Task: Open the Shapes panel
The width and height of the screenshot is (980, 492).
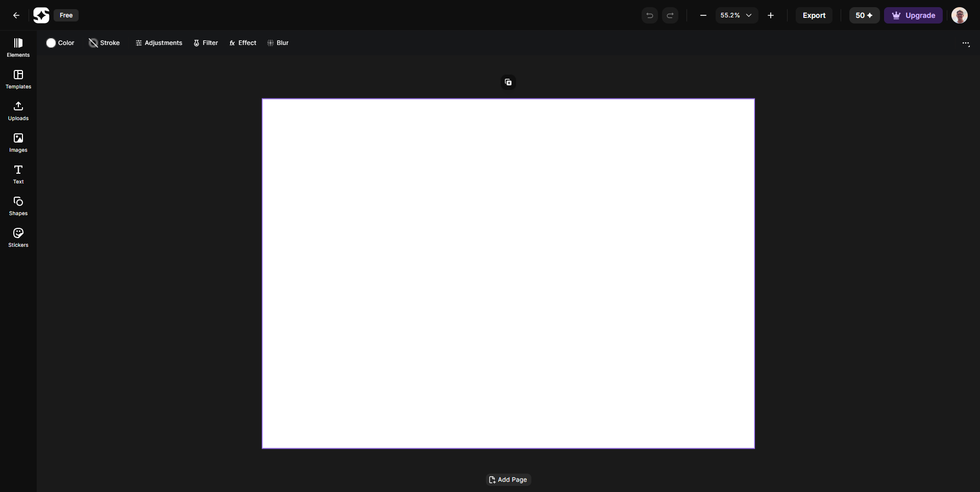Action: click(x=18, y=206)
